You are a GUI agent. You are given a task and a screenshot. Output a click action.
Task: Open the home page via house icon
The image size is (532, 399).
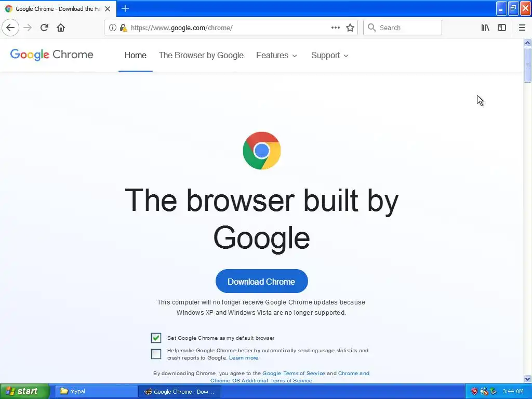pos(61,28)
